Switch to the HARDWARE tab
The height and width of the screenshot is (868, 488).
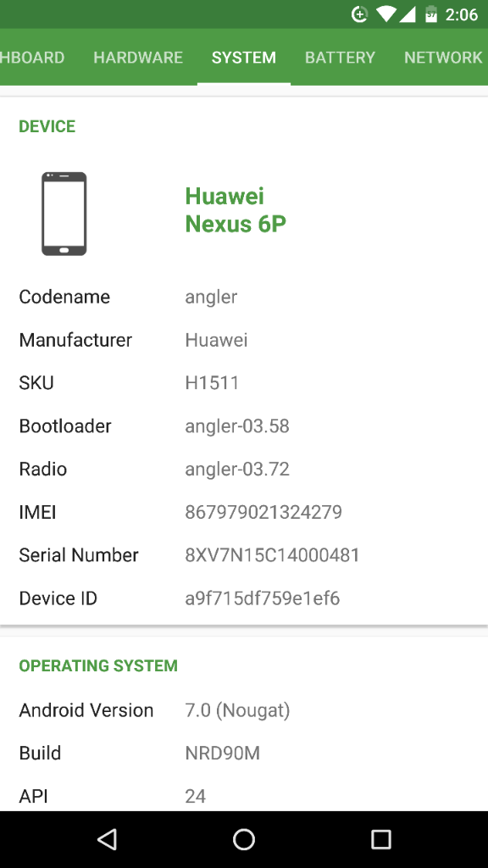138,58
